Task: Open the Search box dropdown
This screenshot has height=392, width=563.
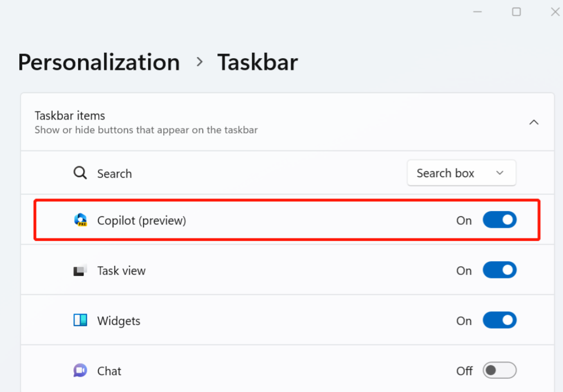Action: pyautogui.click(x=461, y=173)
